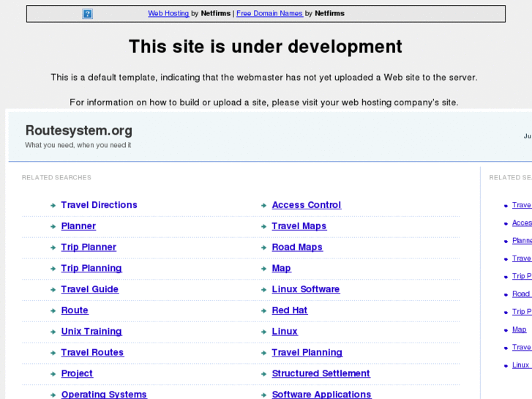The height and width of the screenshot is (399, 532).
Task: Click the 'This site is under development' heading
Action: [x=266, y=47]
